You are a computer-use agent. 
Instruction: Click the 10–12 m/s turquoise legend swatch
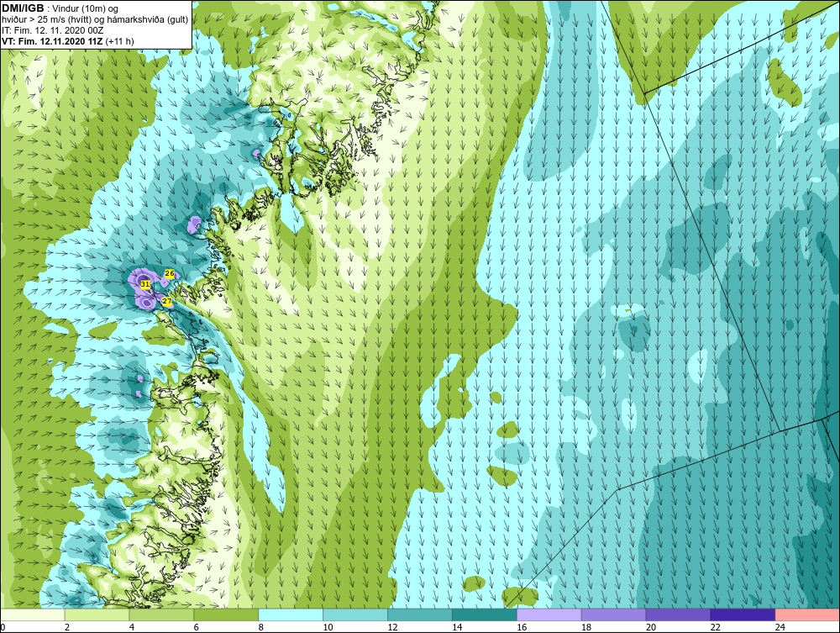click(355, 615)
